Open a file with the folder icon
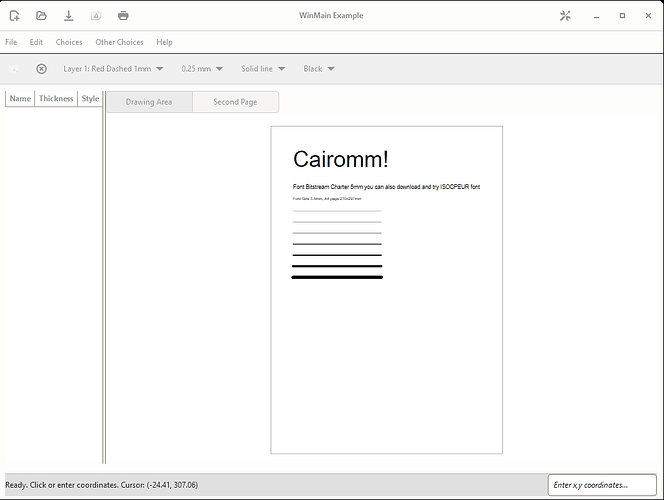The image size is (664, 500). tap(41, 16)
